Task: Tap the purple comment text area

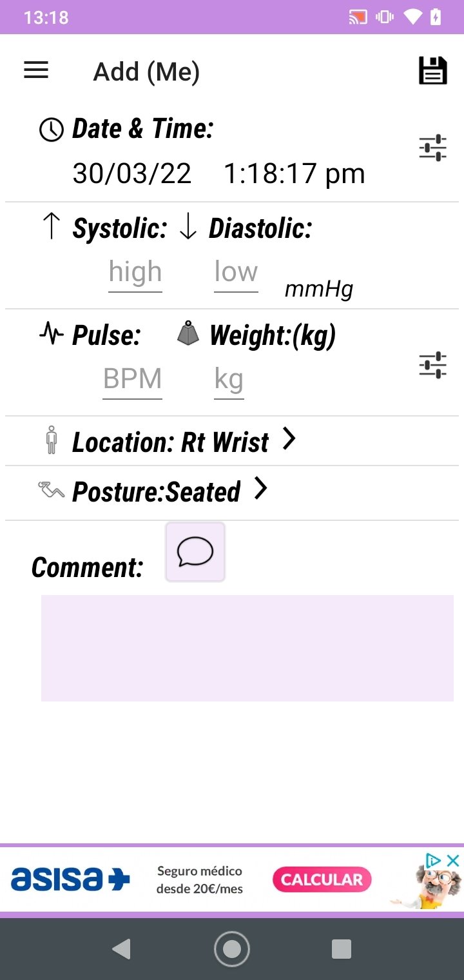Action: click(x=247, y=648)
